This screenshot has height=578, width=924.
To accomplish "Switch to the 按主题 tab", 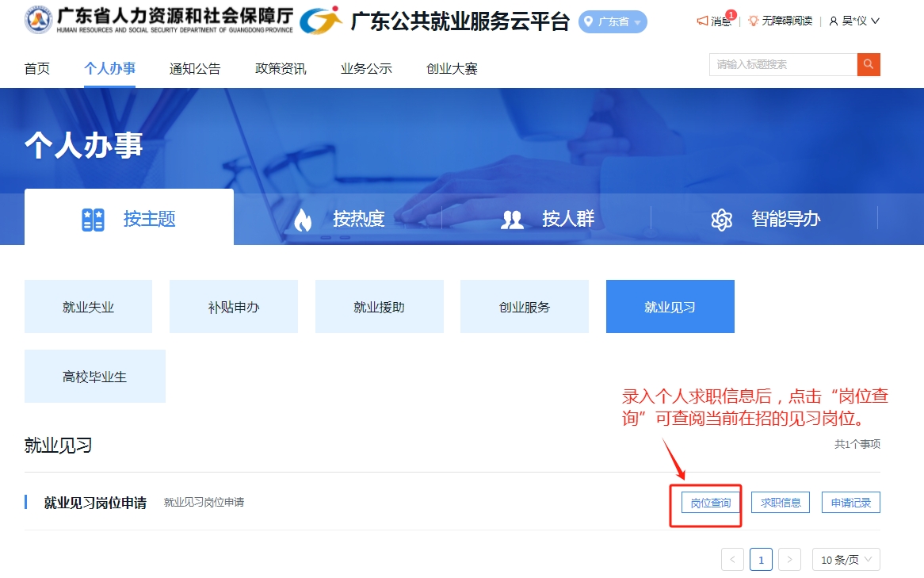I will (129, 218).
